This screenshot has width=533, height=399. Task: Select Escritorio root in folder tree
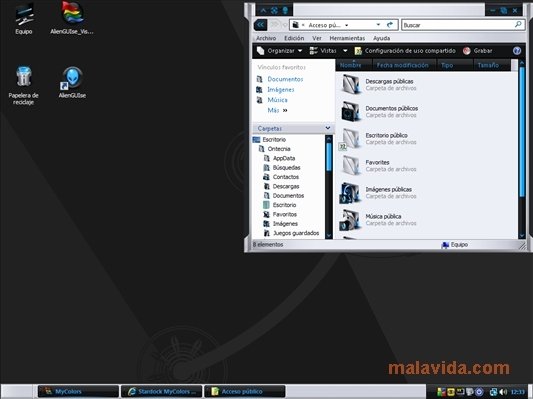pyautogui.click(x=274, y=139)
